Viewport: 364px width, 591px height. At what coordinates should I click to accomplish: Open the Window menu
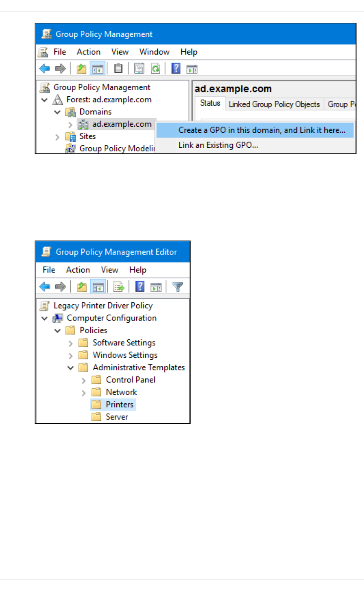154,52
